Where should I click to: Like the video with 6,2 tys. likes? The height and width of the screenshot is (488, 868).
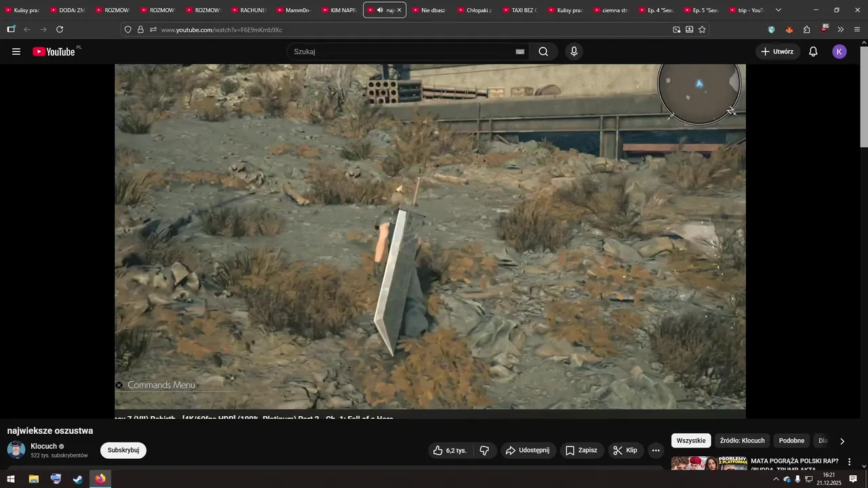click(450, 450)
